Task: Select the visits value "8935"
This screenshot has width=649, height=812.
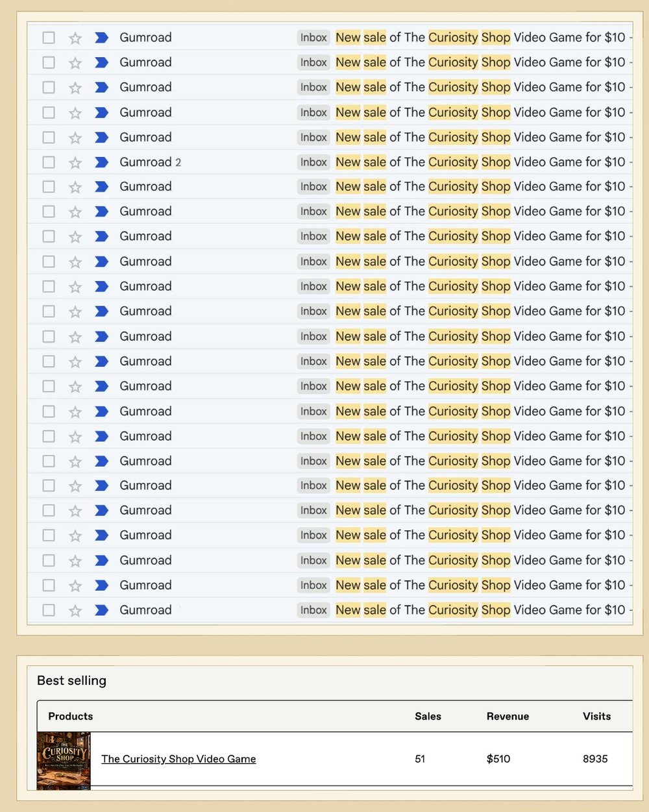Action: [595, 759]
